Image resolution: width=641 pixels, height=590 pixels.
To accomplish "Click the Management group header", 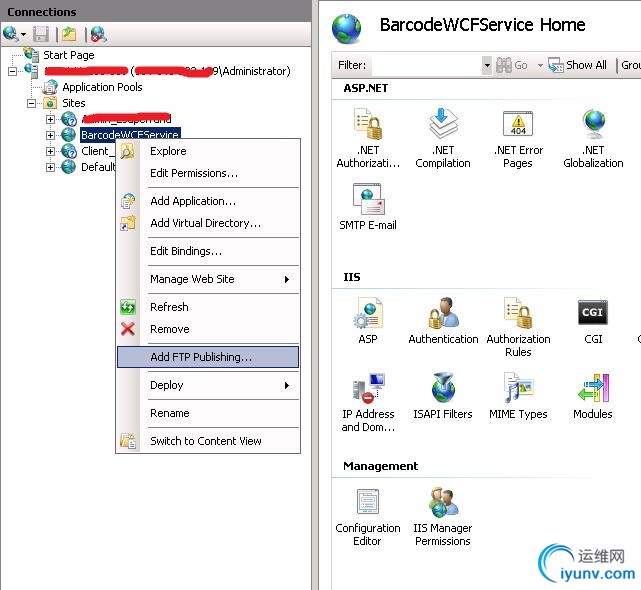I will (380, 466).
